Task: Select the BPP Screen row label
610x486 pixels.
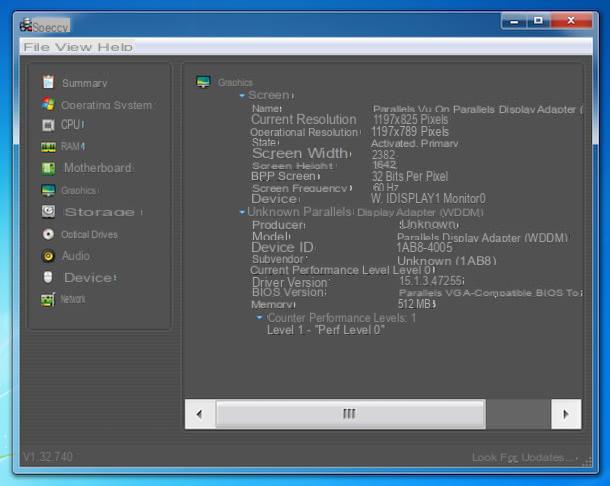Action: [x=284, y=176]
